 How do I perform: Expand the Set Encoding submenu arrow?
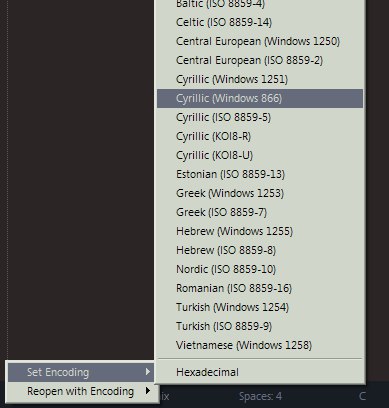point(148,372)
